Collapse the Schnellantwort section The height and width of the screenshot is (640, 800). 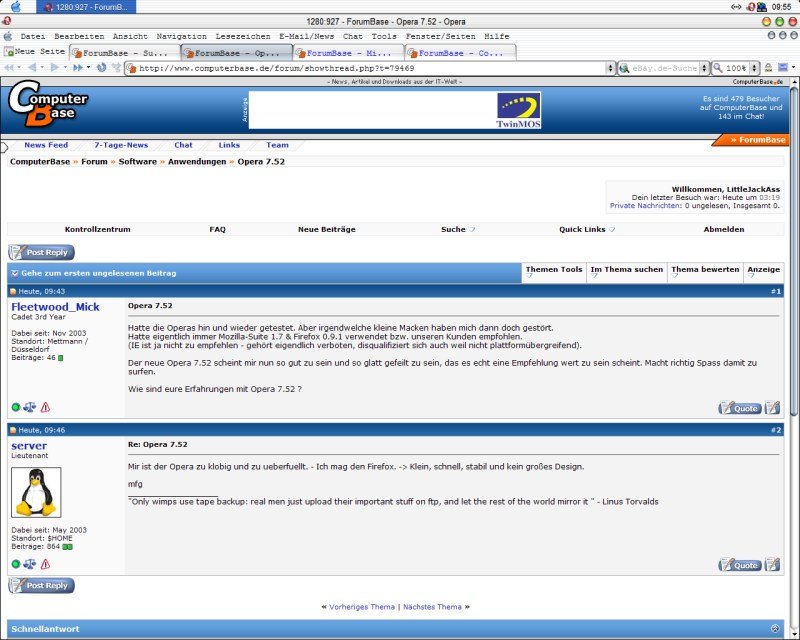pos(775,628)
